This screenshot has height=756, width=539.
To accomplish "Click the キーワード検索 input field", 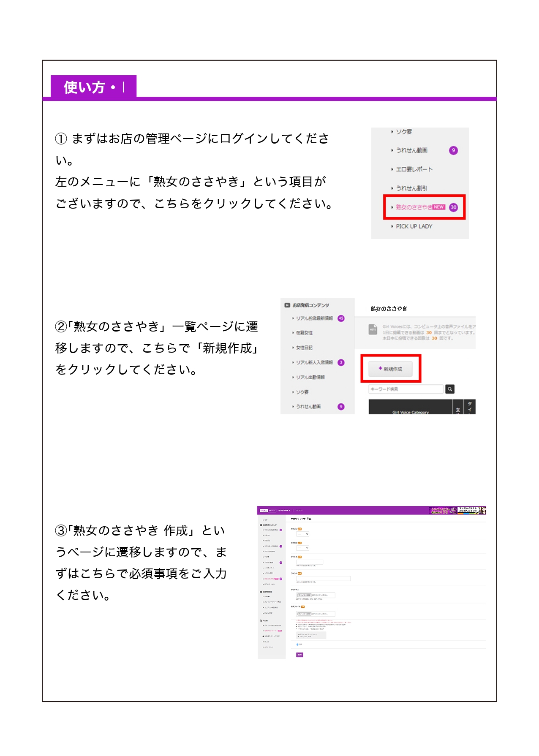I will (406, 389).
